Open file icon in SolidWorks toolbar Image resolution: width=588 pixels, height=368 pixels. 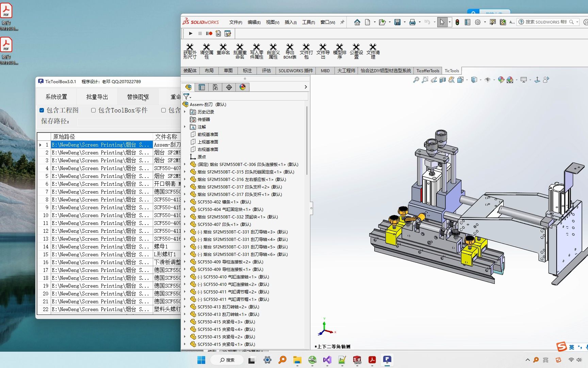point(382,22)
